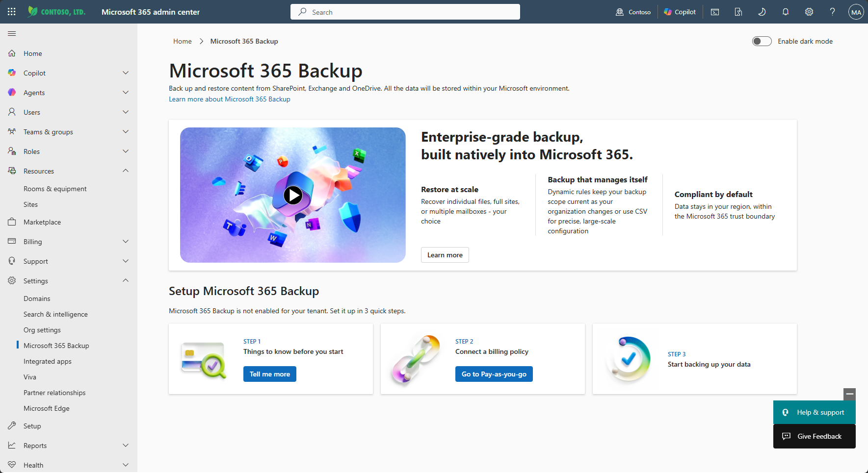
Task: Click the Home icon in sidebar
Action: tap(12, 53)
